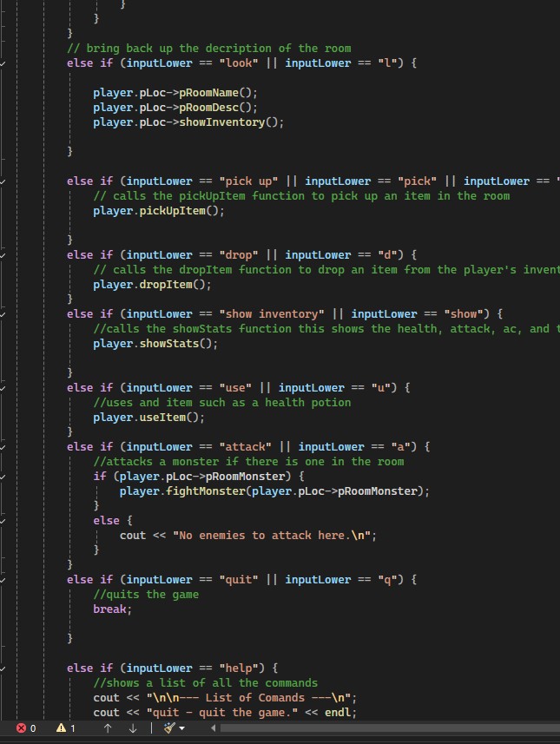Image resolution: width=560 pixels, height=744 pixels.
Task: Click the "pick up" string literal
Action: click(248, 181)
